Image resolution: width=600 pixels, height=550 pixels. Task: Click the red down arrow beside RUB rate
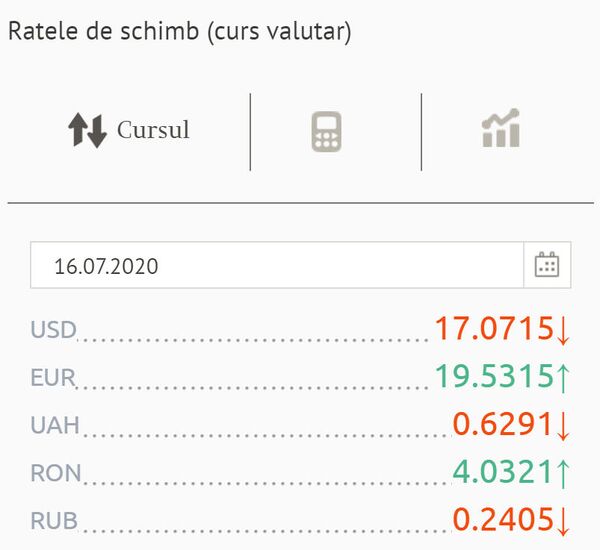coord(563,521)
